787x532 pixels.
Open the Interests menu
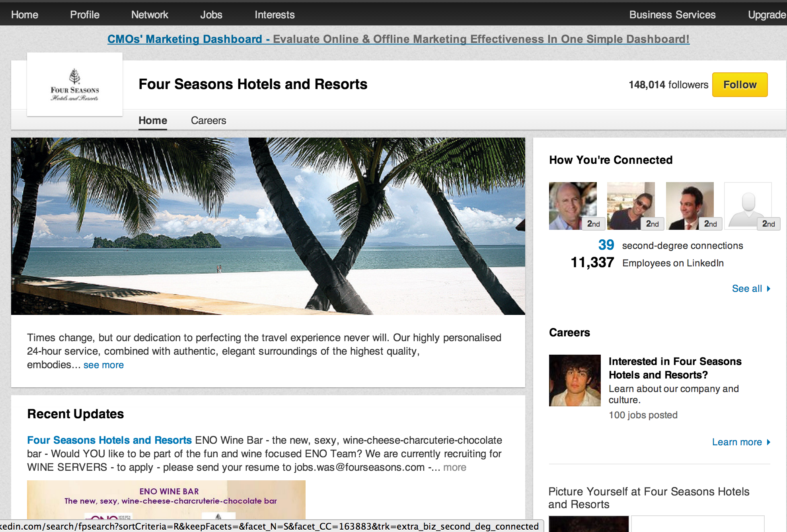point(275,15)
